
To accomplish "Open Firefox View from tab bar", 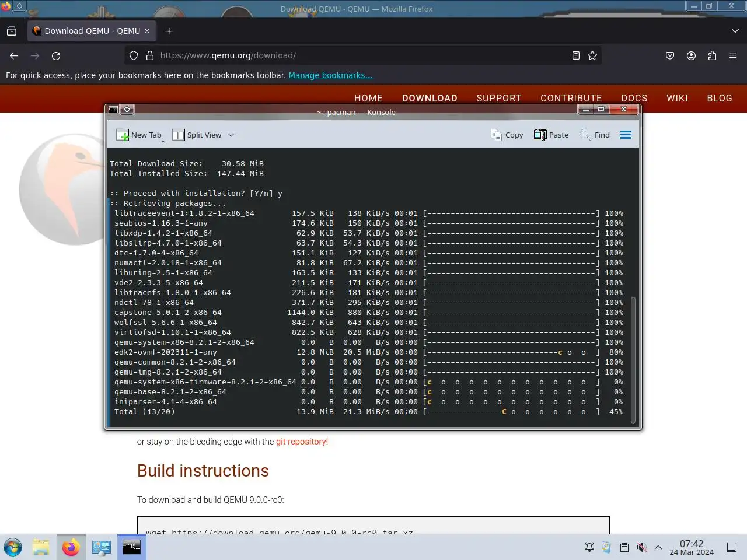I will (12, 31).
